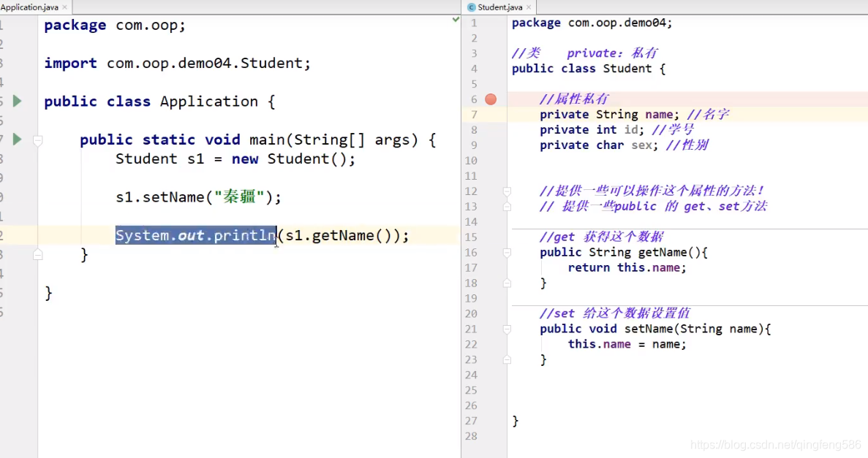868x458 pixels.
Task: Click the selected System.out.println text
Action: point(196,236)
